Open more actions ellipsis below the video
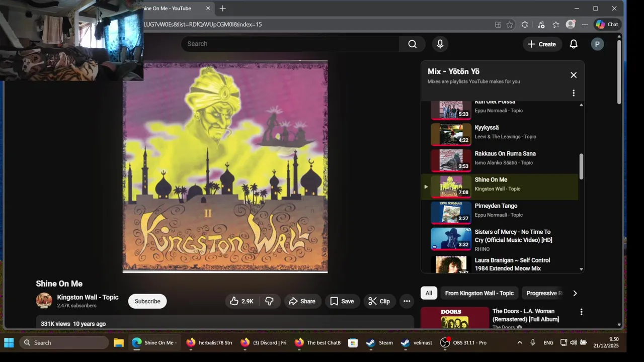 (x=407, y=301)
